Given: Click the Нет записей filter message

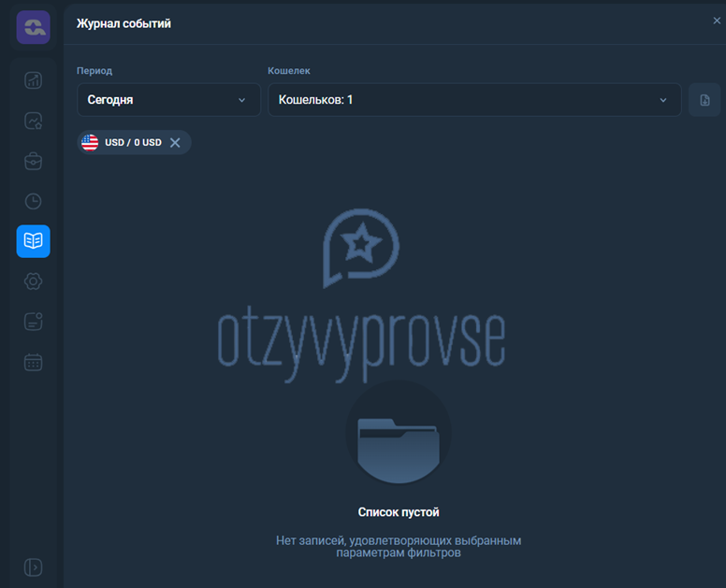Looking at the screenshot, I should (399, 546).
